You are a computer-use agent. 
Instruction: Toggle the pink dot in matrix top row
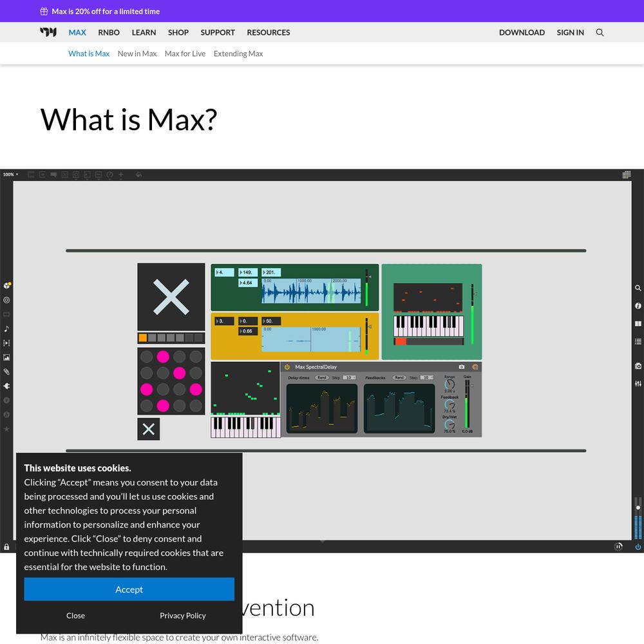[x=163, y=357]
